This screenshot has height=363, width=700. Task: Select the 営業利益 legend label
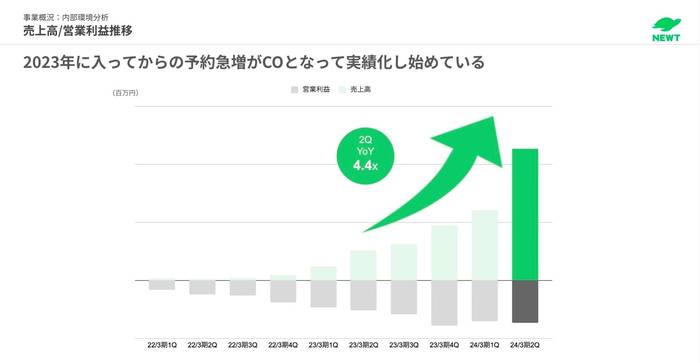tap(316, 89)
